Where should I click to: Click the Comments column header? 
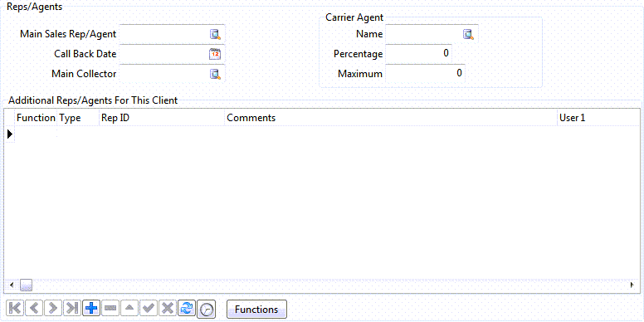391,118
